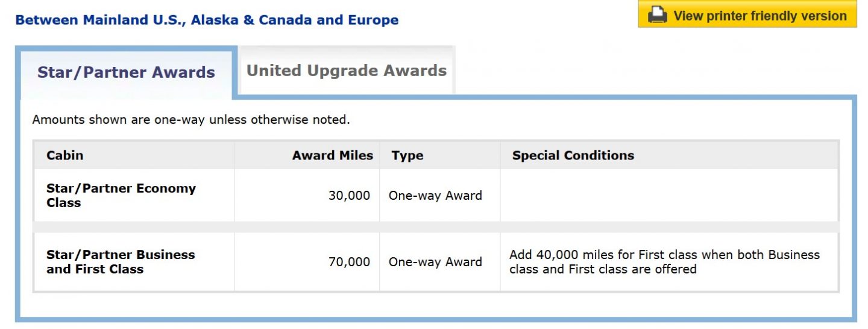
Task: Select the Star/Partner Economy Class row label
Action: coord(121,195)
